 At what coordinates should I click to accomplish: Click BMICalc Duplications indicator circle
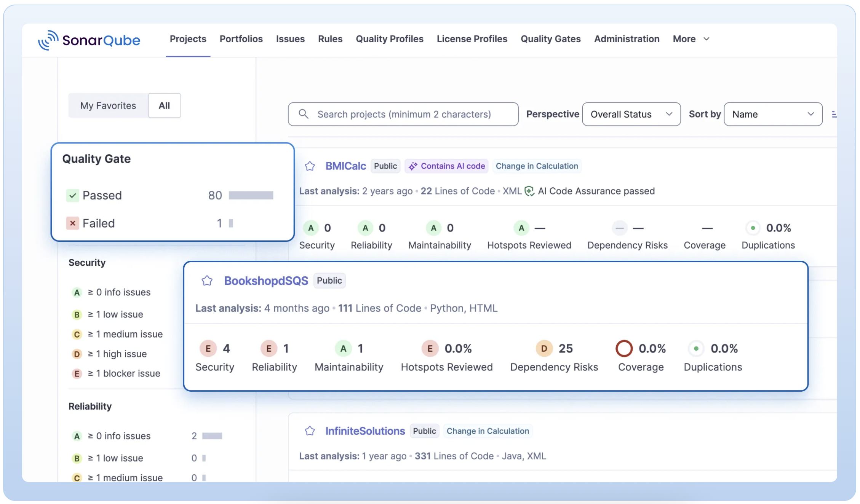tap(753, 228)
